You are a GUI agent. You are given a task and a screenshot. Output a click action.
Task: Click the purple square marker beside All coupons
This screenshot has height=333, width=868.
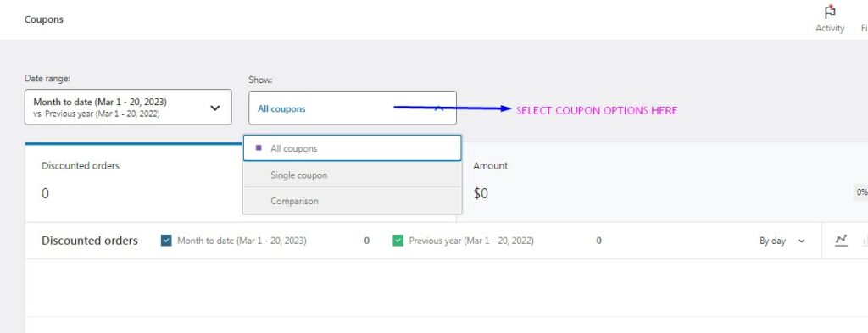(259, 148)
